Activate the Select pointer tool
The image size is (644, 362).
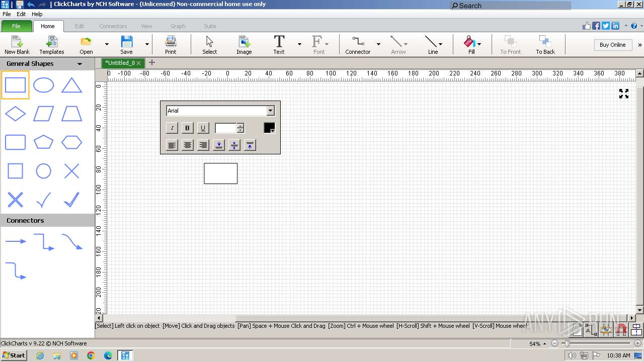(x=210, y=45)
